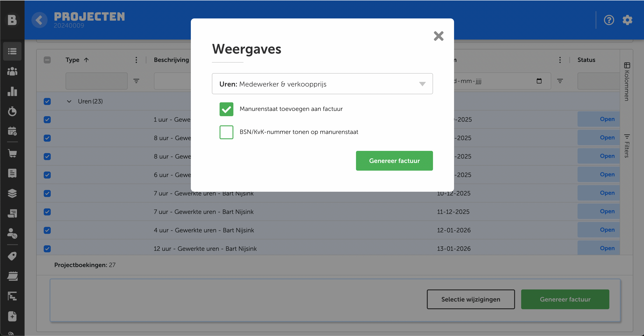
Task: Check BSN/KvK-nummer tonen op manurenstaat
Action: coord(226,132)
